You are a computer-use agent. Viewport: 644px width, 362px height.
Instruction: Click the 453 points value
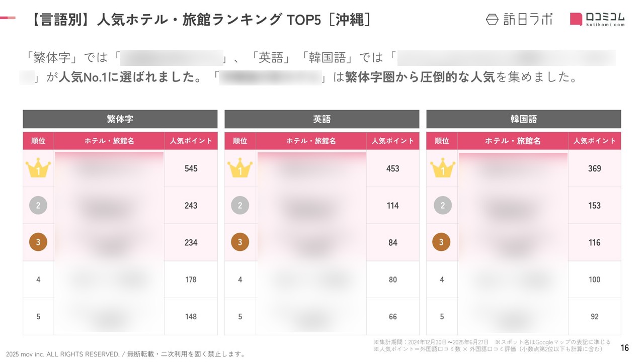393,168
